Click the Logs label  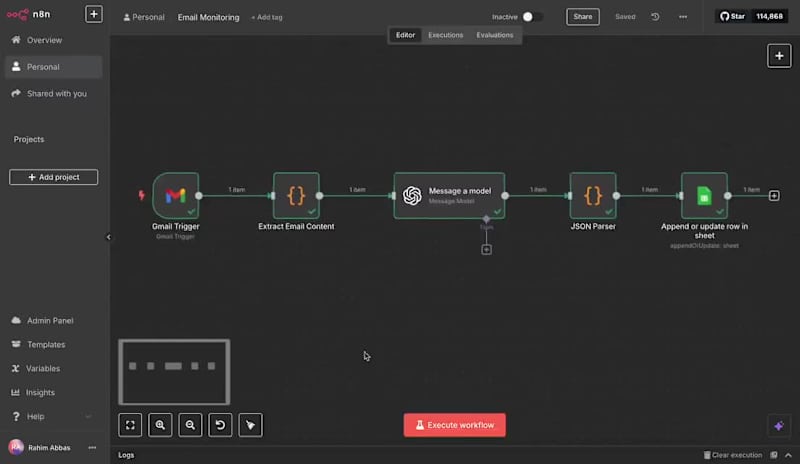pyautogui.click(x=126, y=455)
